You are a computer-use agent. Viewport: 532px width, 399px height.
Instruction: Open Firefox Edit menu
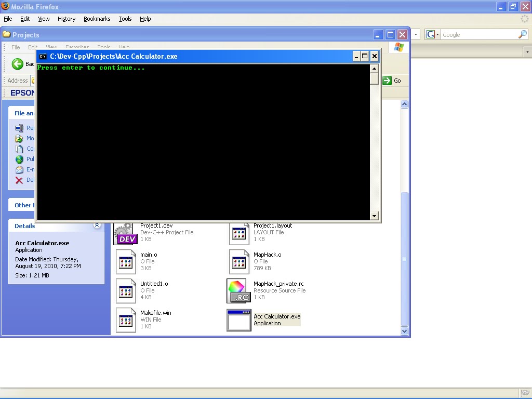(25, 19)
